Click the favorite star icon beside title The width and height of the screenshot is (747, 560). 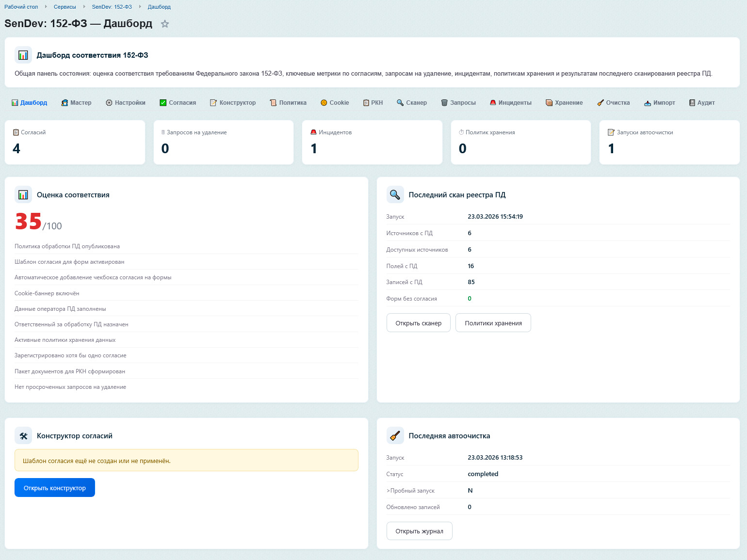click(165, 24)
